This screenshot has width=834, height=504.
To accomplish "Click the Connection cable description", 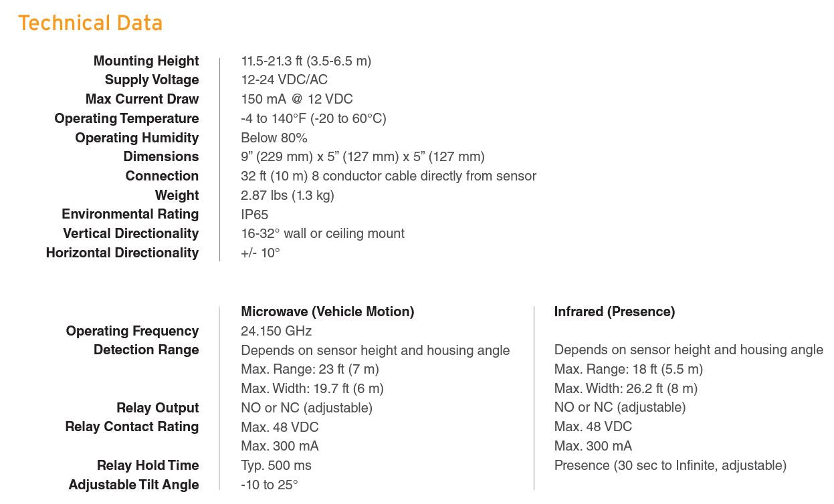I will tap(388, 176).
